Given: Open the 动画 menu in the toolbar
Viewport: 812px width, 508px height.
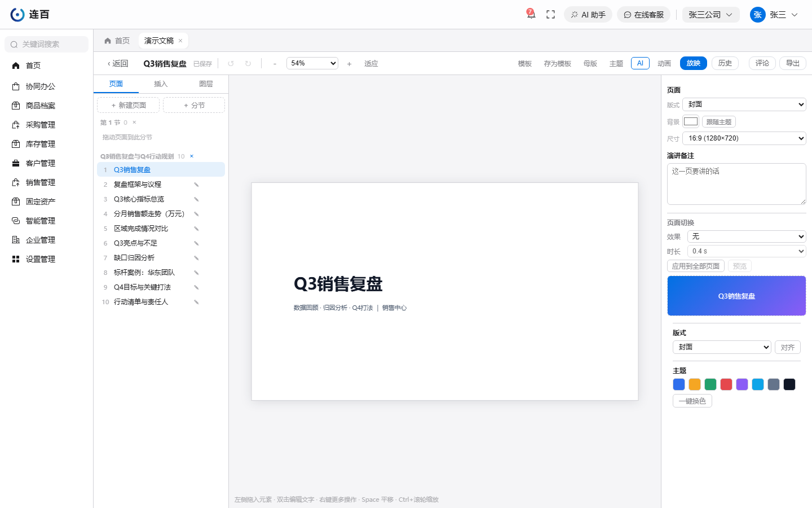Looking at the screenshot, I should (x=664, y=64).
